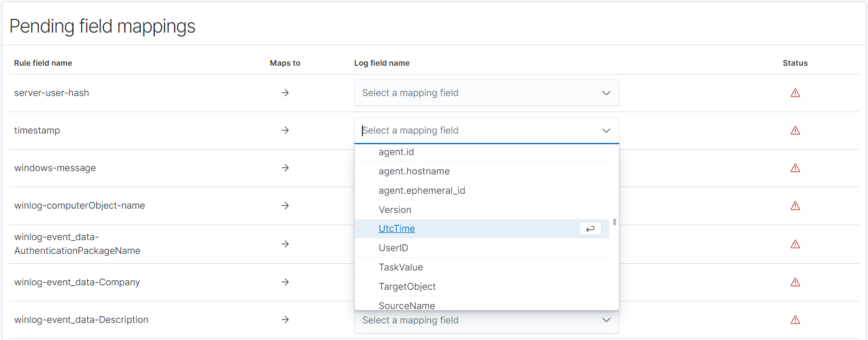This screenshot has height=340, width=868.
Task: Open the server-user-hash mapping field dropdown
Action: (486, 93)
